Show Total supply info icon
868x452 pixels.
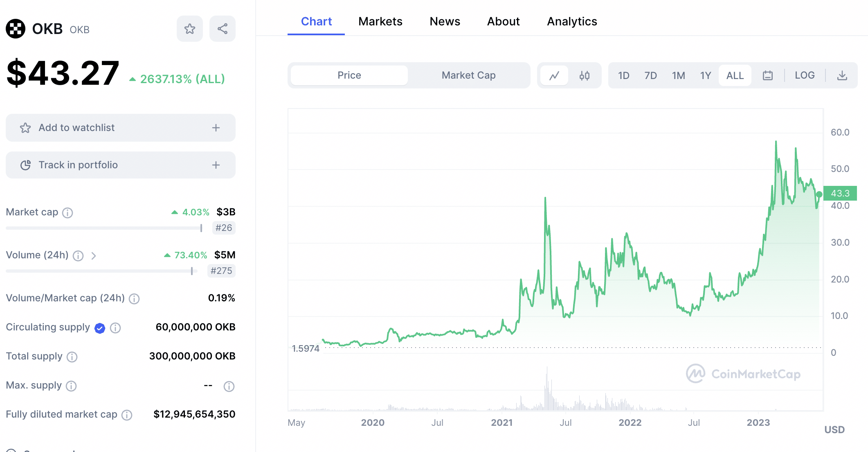point(72,357)
